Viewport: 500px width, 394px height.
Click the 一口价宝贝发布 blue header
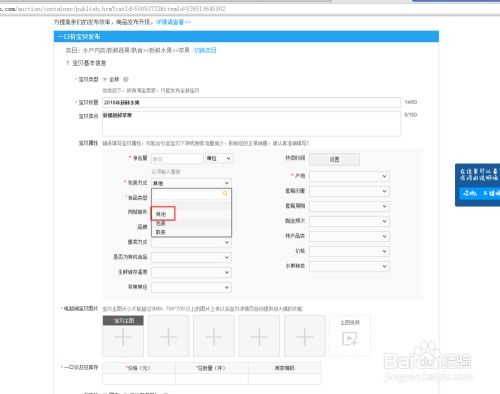[246, 37]
